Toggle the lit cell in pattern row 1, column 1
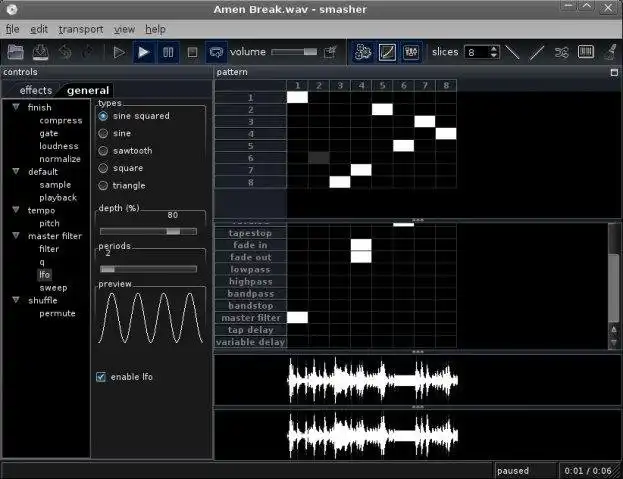Image resolution: width=623 pixels, height=479 pixels. coord(297,97)
